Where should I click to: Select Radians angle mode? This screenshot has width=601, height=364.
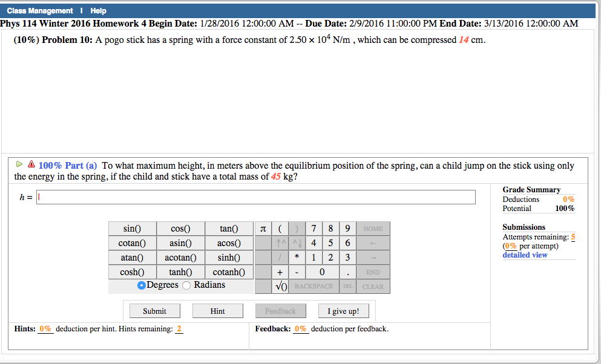coord(186,285)
